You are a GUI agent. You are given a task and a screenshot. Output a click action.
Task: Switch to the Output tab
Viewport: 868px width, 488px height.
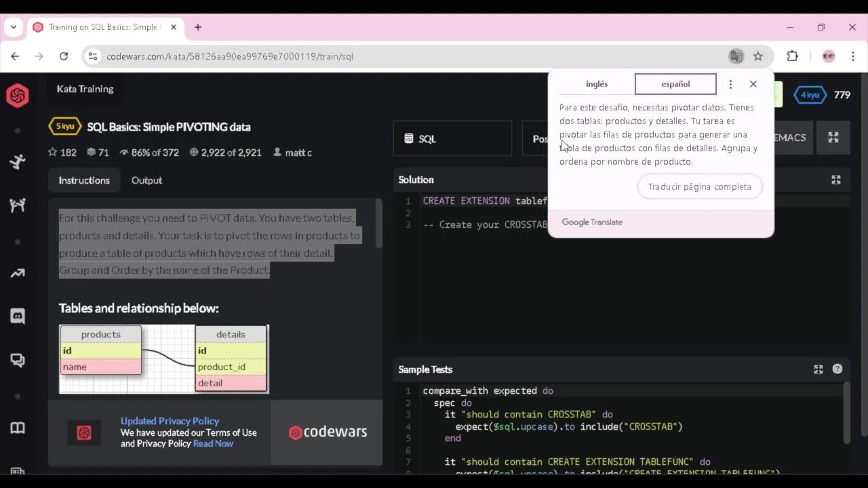(146, 180)
